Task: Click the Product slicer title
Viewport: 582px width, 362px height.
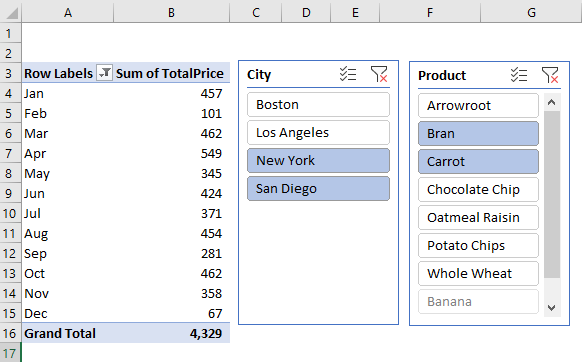Action: (x=442, y=75)
